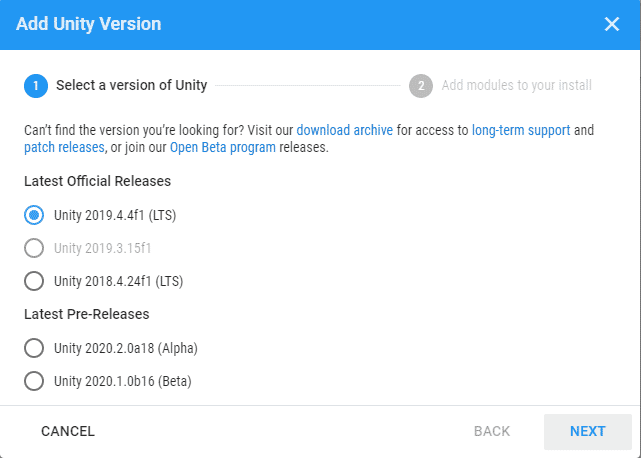Go to 'Add modules to your install' step

coord(516,85)
